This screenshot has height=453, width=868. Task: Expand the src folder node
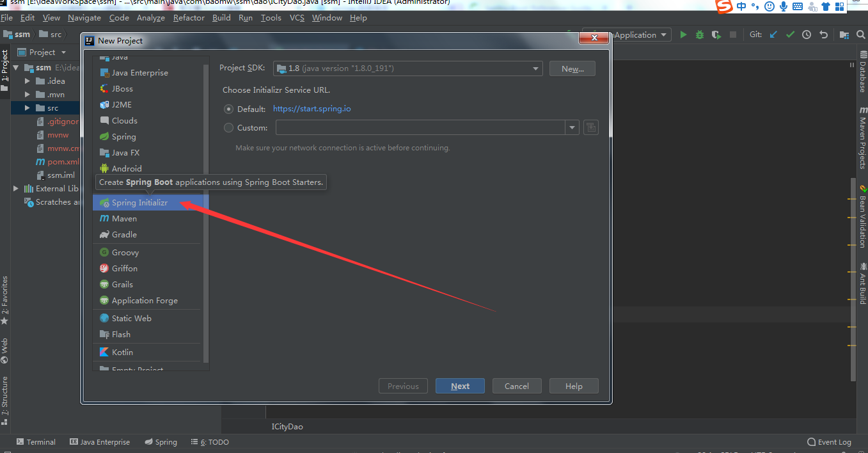[28, 108]
